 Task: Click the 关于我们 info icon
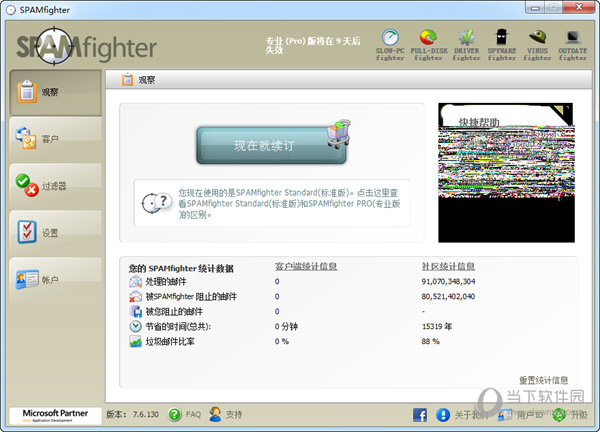pos(443,415)
